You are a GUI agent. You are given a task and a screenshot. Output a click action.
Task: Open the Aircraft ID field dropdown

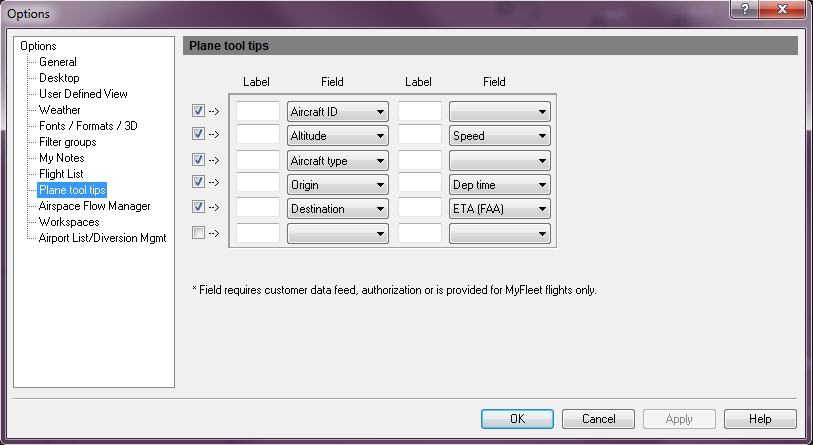pyautogui.click(x=338, y=112)
